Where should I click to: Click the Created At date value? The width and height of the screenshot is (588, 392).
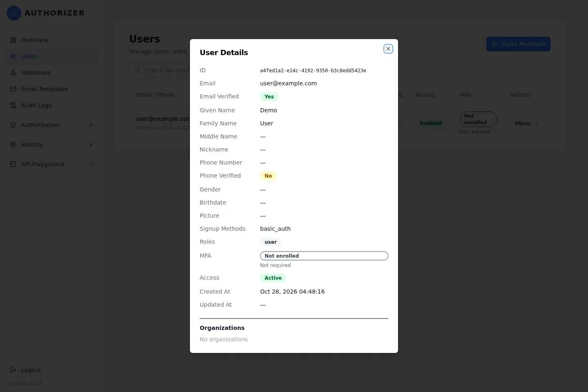[292, 292]
